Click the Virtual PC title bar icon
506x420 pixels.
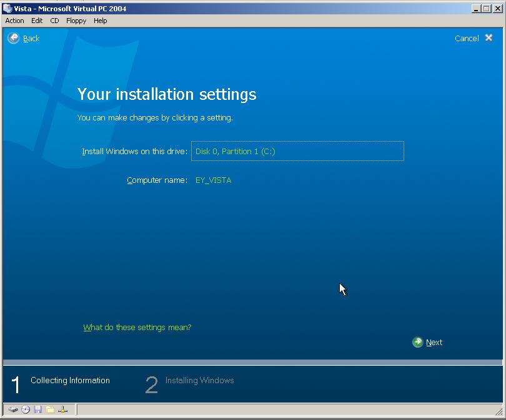(7, 8)
